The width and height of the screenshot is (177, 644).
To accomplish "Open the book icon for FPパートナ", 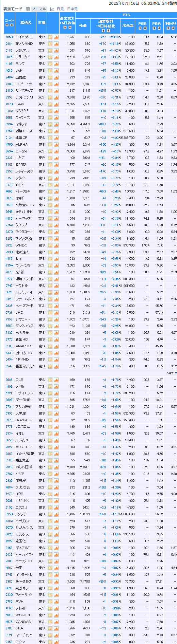I will (x=50, y=84).
